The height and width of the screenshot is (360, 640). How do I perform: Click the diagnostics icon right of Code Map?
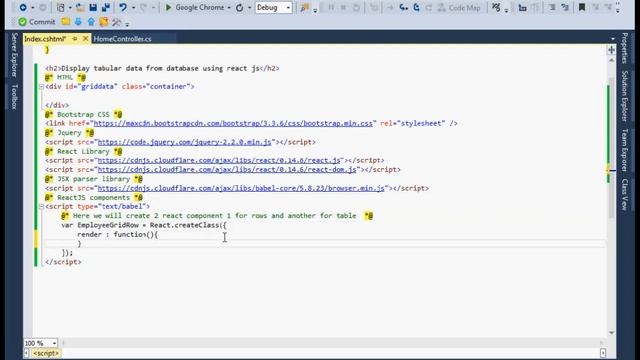tap(496, 7)
